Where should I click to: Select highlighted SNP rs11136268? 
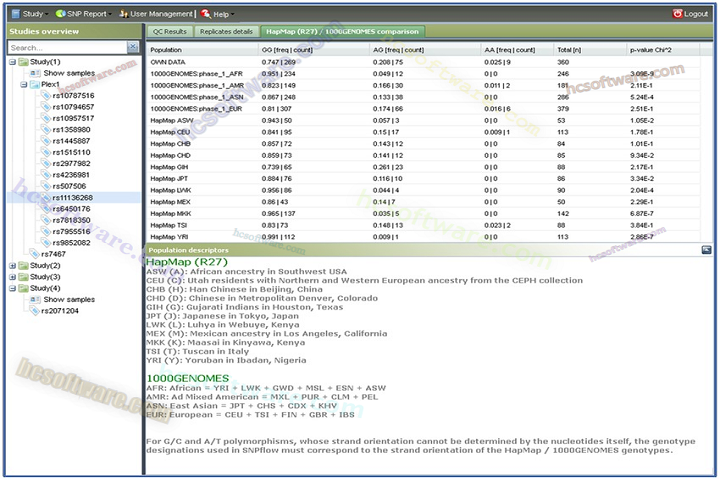(73, 198)
